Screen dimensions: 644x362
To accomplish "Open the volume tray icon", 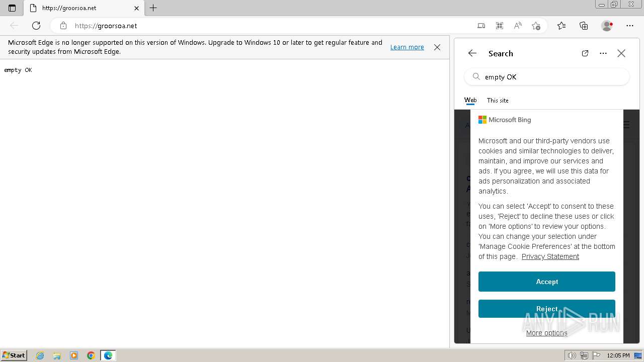I will point(572,355).
